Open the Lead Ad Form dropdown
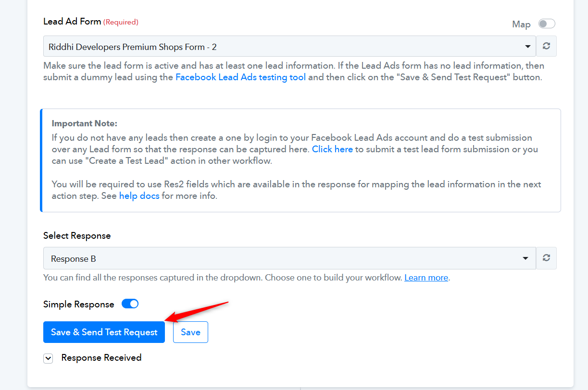The height and width of the screenshot is (390, 588). point(289,46)
